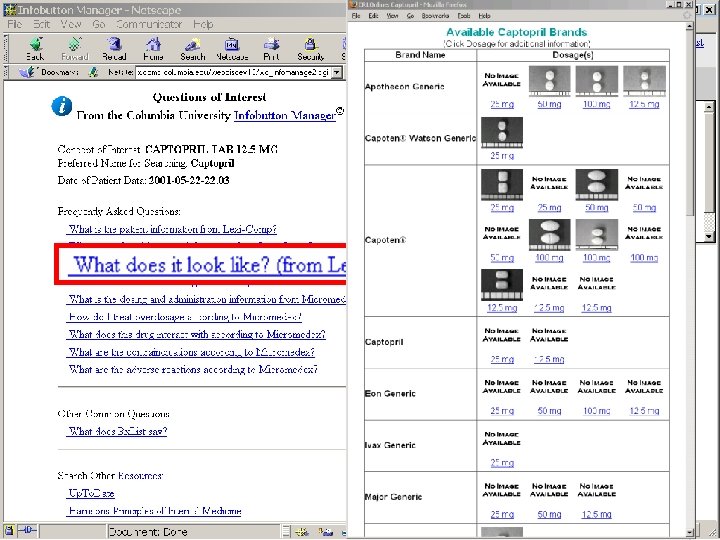Open Micromedex dosing and administration link
Screen dimensions: 720x540
click(207, 299)
